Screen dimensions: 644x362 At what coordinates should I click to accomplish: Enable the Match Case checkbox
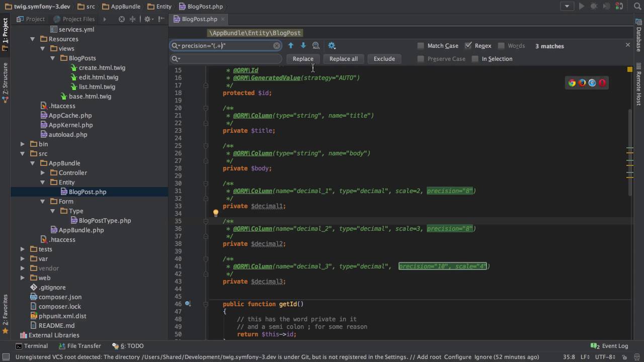421,46
